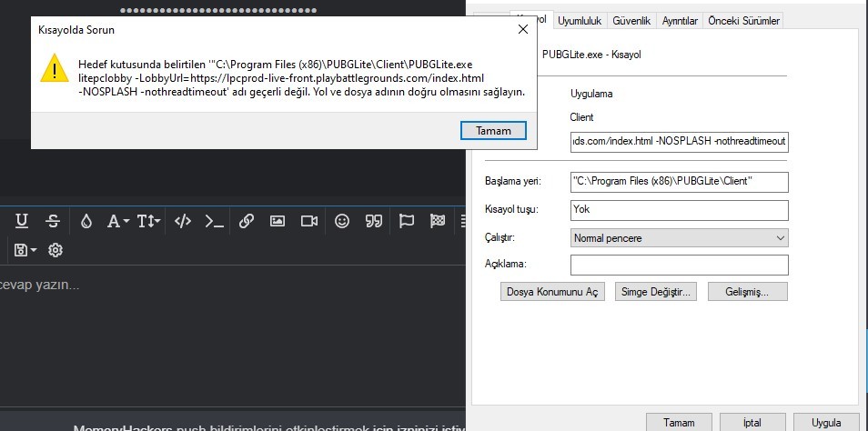
Task: Toggle BB code with gear icon
Action: click(55, 250)
